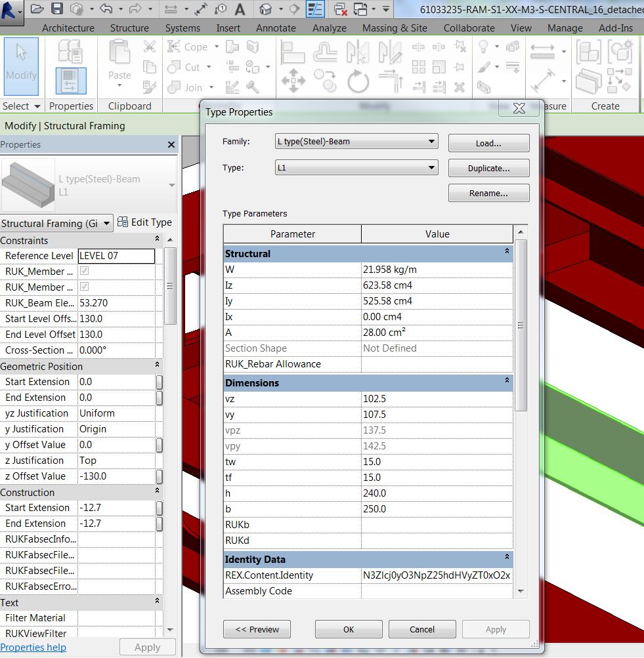Click the Load... button

point(488,144)
